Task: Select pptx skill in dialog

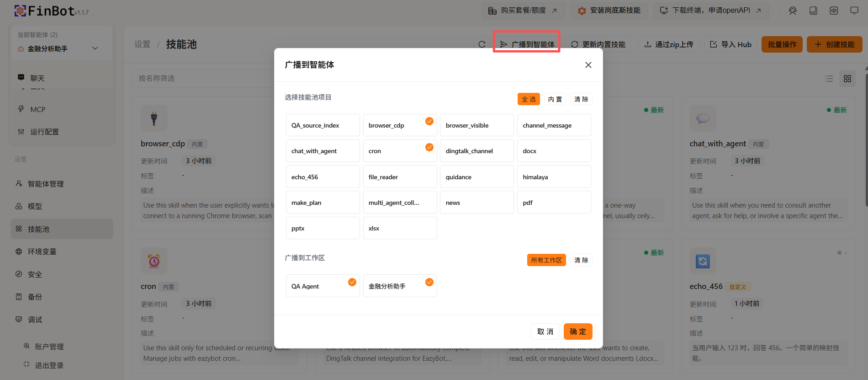Action: (x=323, y=228)
